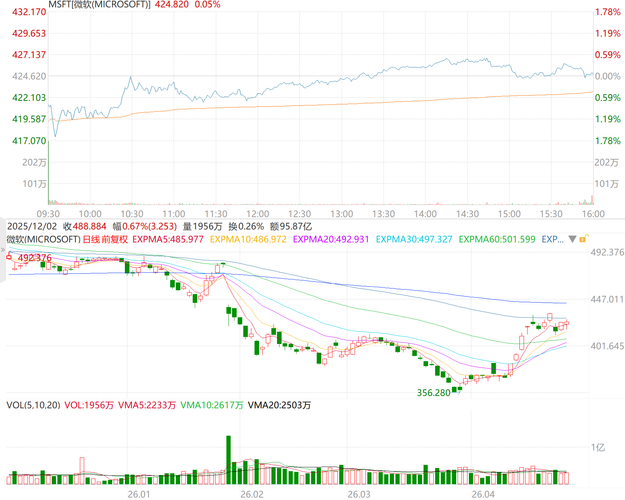Click the VOL:1956万 value

[x=89, y=405]
